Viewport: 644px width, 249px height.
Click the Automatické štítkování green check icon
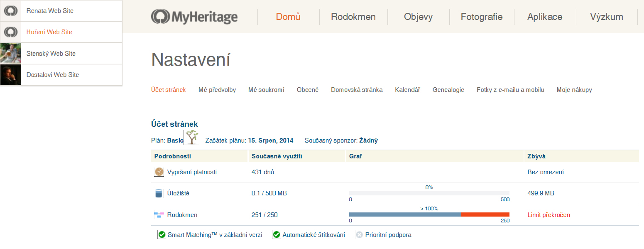pos(277,235)
